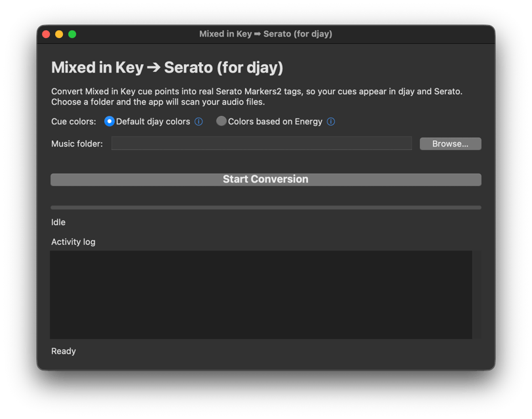Click the window title bar text
The image size is (532, 419).
tap(265, 34)
